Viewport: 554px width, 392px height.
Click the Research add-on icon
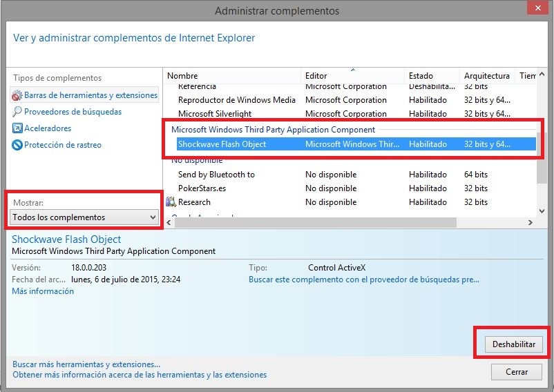(171, 202)
